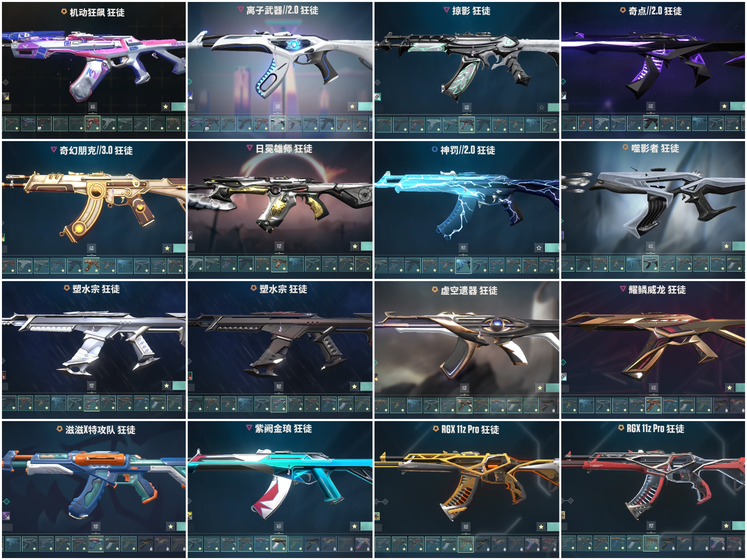Viewport: 747px width, 560px height.
Task: Click sliders icon beneath 日冕雄师 狂徒
Action: click(x=279, y=246)
